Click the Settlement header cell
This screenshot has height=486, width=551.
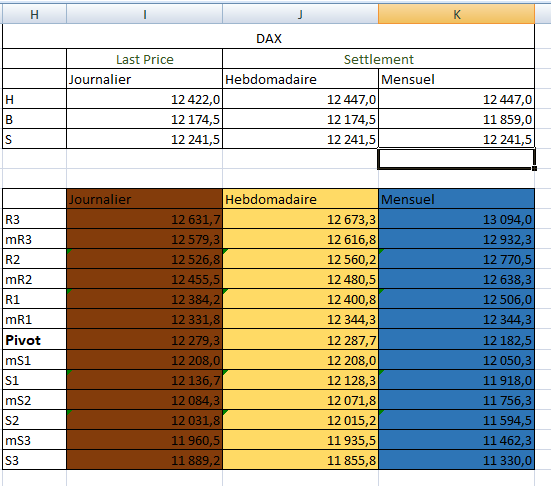(378, 59)
